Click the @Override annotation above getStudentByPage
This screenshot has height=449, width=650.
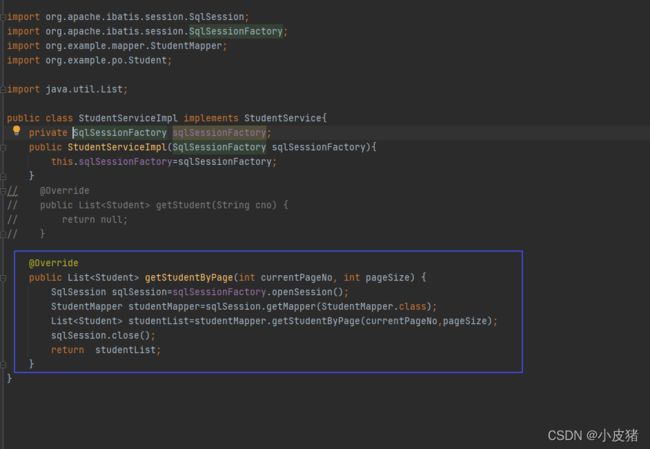point(53,263)
